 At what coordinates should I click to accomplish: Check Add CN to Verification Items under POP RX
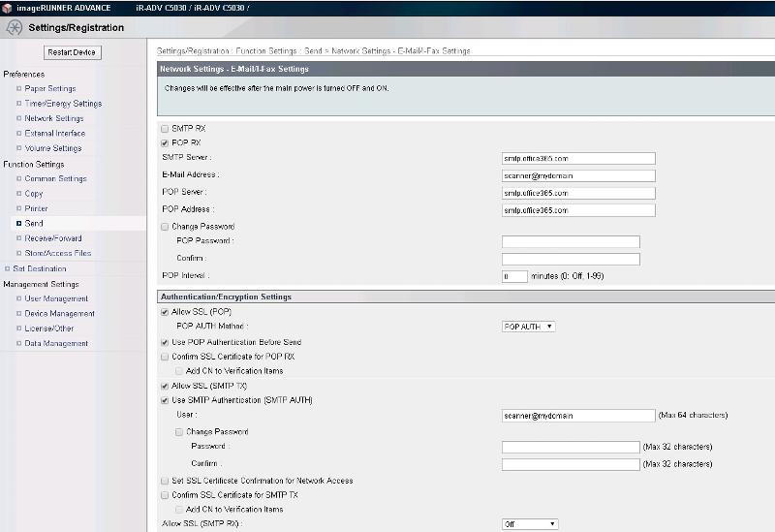tap(179, 371)
